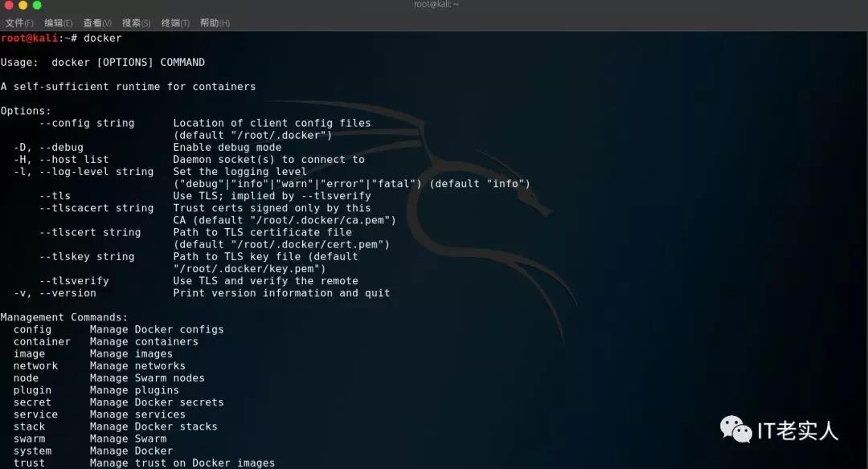Click the 'system' management command

(33, 451)
